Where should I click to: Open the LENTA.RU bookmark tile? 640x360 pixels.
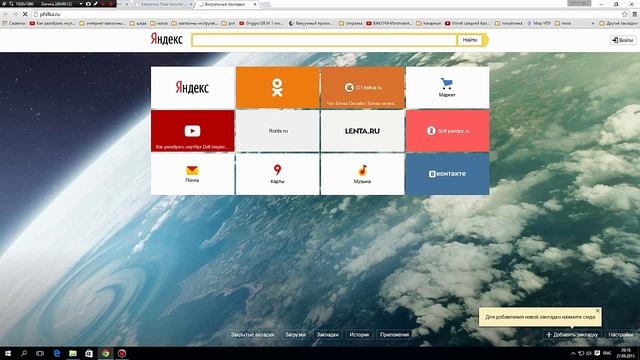coord(362,131)
